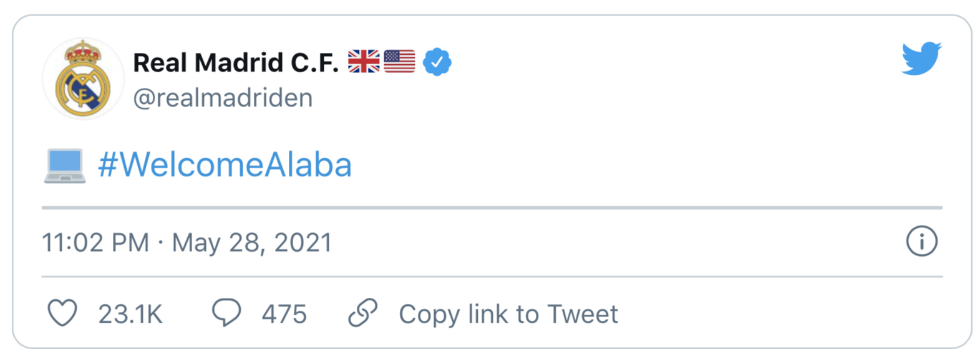Click the chain link icon
Image resolution: width=980 pixels, height=357 pixels.
pyautogui.click(x=362, y=313)
